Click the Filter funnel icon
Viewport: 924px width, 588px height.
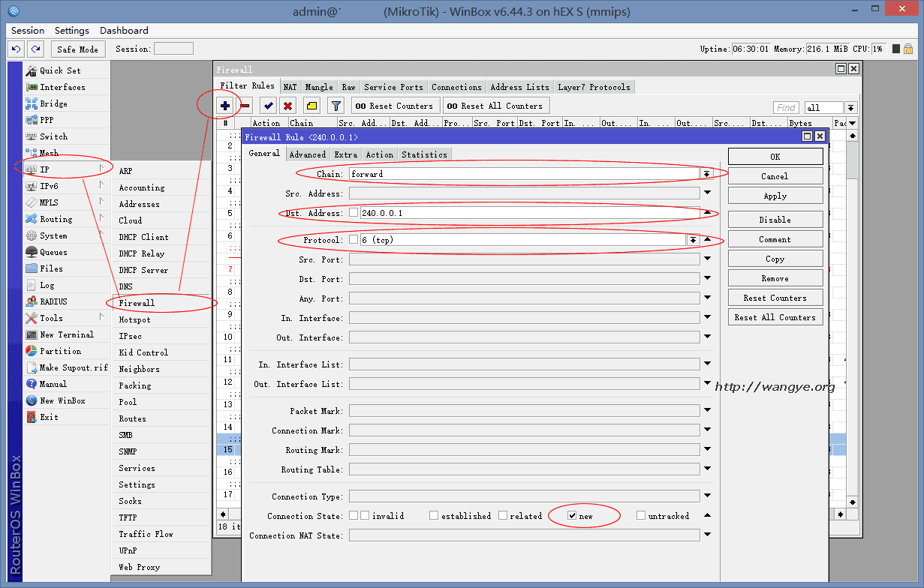(336, 106)
